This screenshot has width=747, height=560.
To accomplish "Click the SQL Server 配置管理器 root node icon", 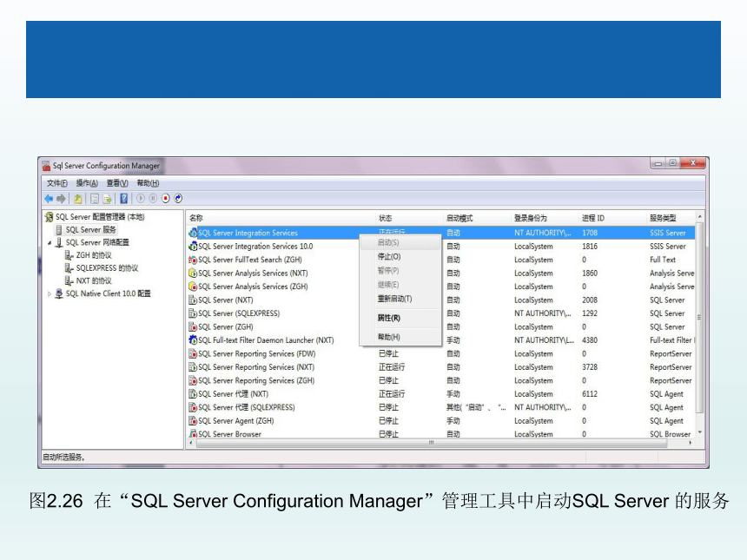I will coord(49,217).
